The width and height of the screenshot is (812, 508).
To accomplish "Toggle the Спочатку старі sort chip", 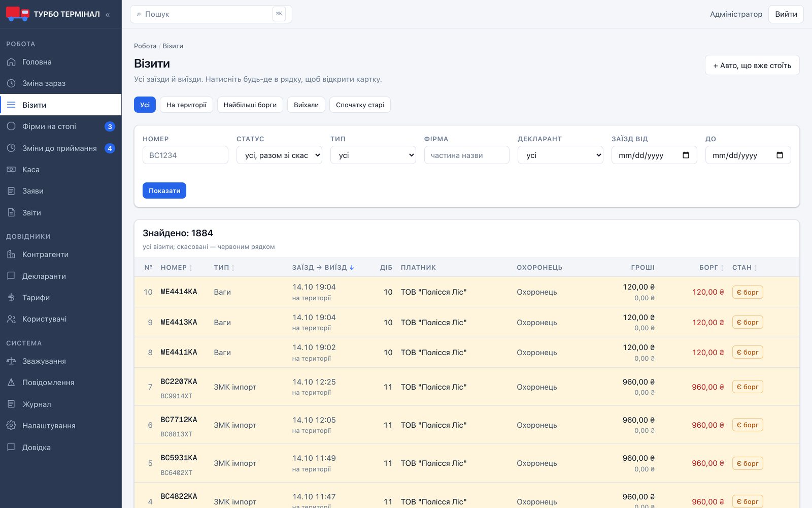I will (360, 105).
